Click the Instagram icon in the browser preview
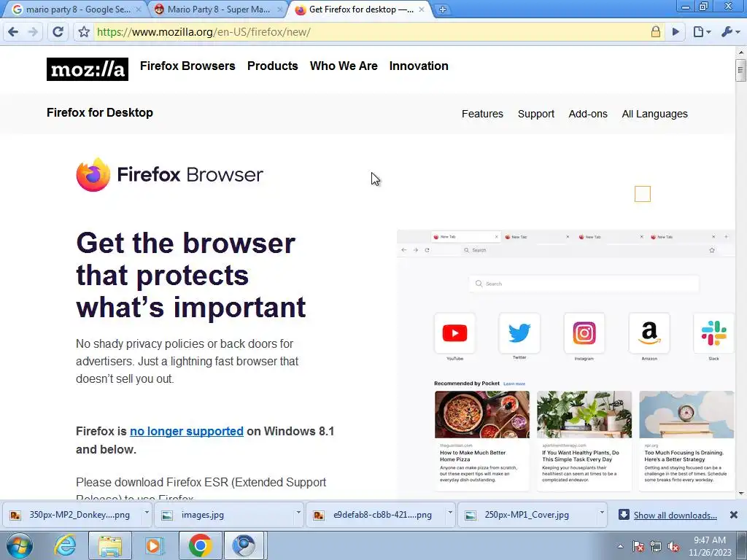 [584, 332]
